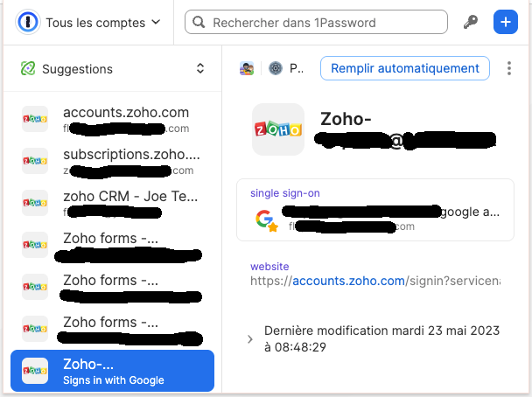532x397 pixels.
Task: Expand the Suggestions category selector
Action: (199, 69)
